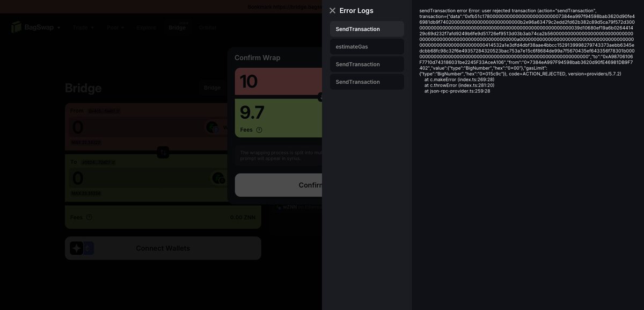Open the SendTransaction entry below estimateGas

click(367, 64)
